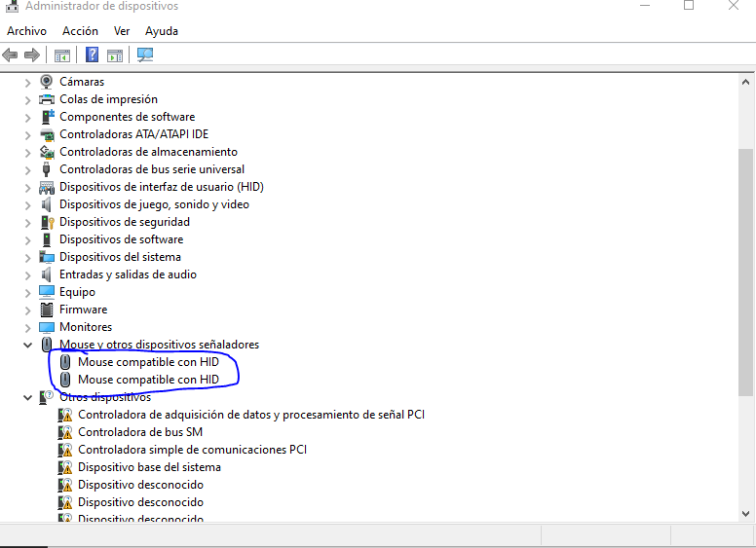Viewport: 756px width, 548px height.
Task: Click the vertical scrollbar thumb
Action: tap(745, 273)
